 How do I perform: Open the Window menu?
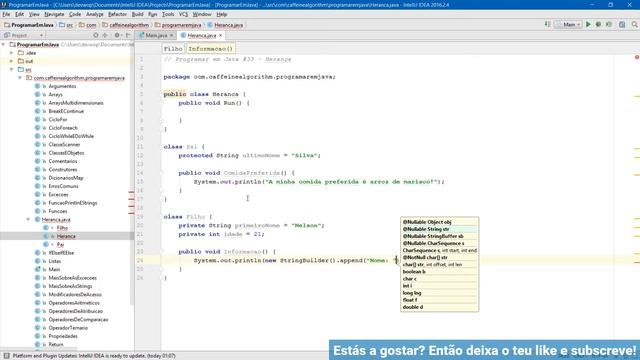[x=202, y=14]
